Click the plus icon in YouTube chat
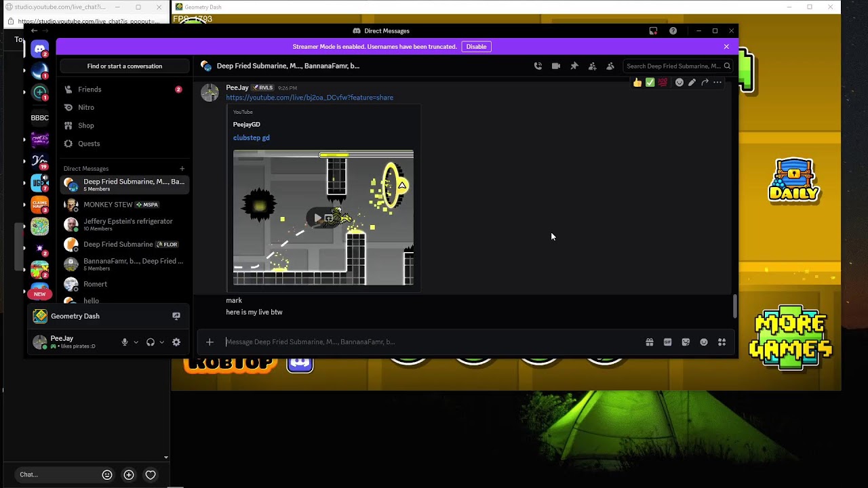 pos(129,475)
